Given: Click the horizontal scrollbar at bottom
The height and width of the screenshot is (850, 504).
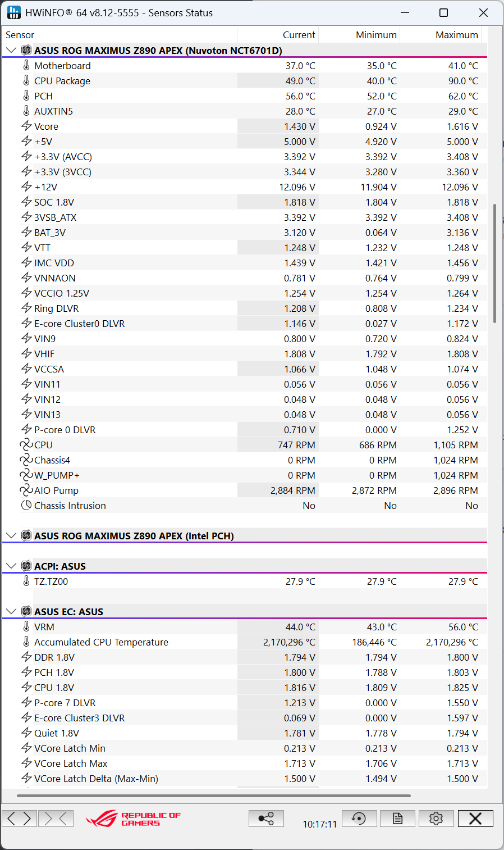Looking at the screenshot, I should pyautogui.click(x=213, y=796).
